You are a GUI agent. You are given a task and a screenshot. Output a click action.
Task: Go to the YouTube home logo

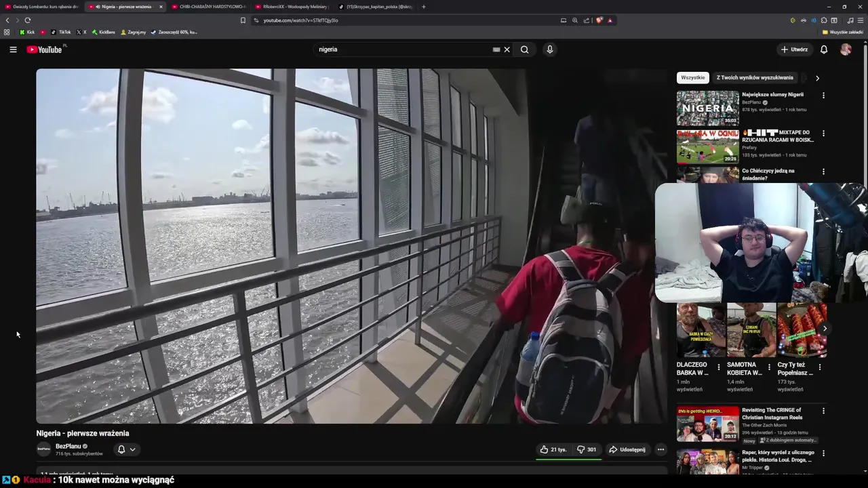coord(45,49)
